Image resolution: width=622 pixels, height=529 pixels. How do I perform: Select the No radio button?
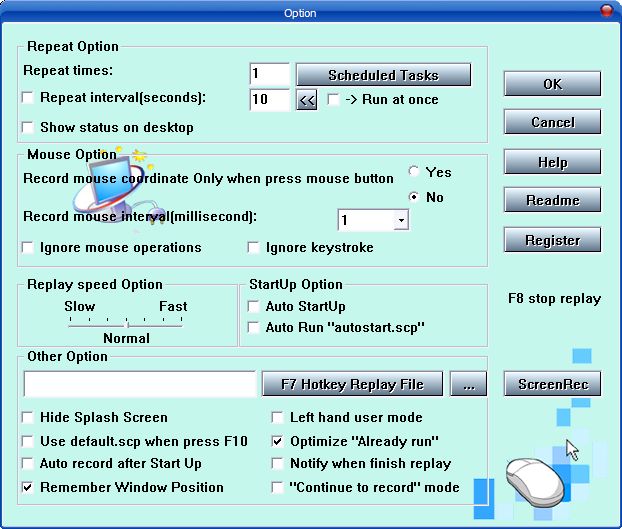[414, 197]
